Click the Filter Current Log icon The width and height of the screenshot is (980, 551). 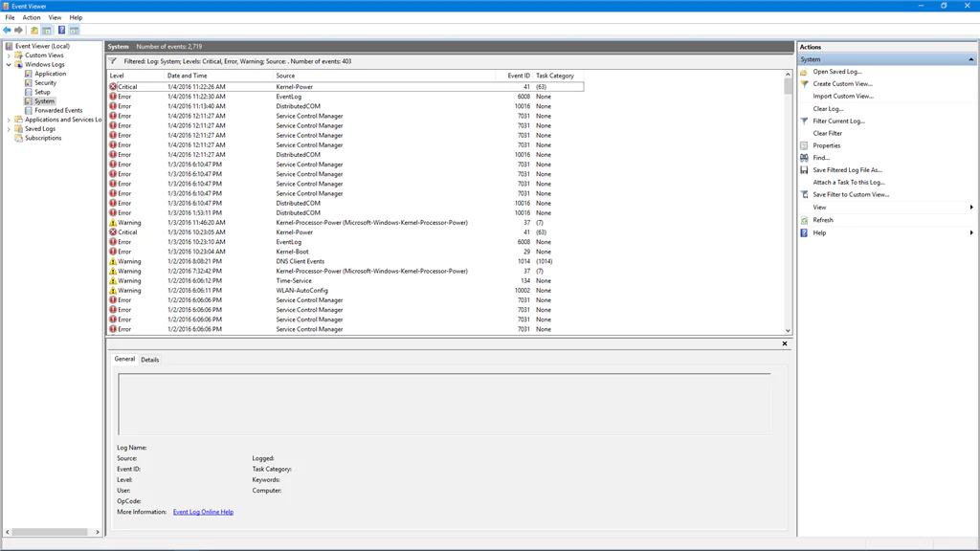point(804,121)
